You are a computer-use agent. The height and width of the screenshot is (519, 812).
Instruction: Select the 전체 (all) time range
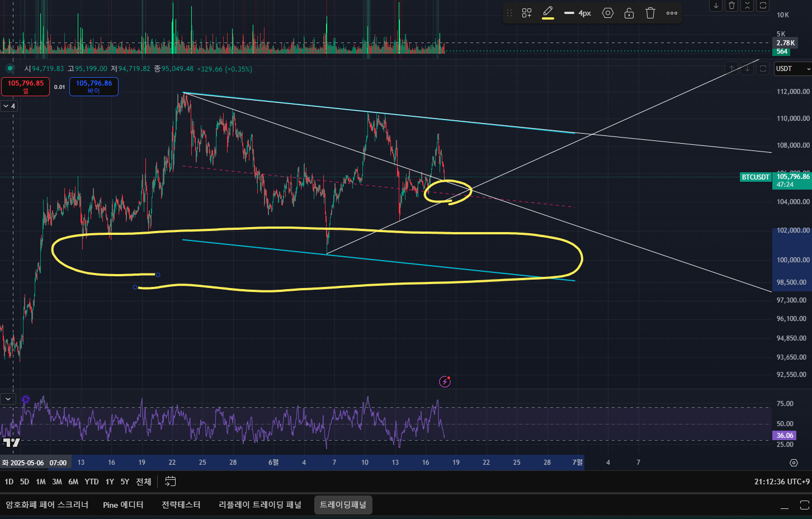click(144, 482)
